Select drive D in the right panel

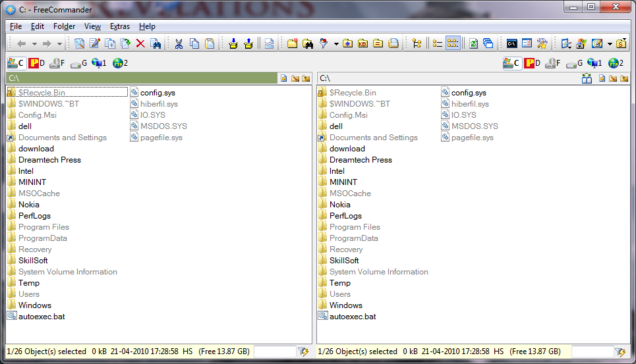click(532, 63)
